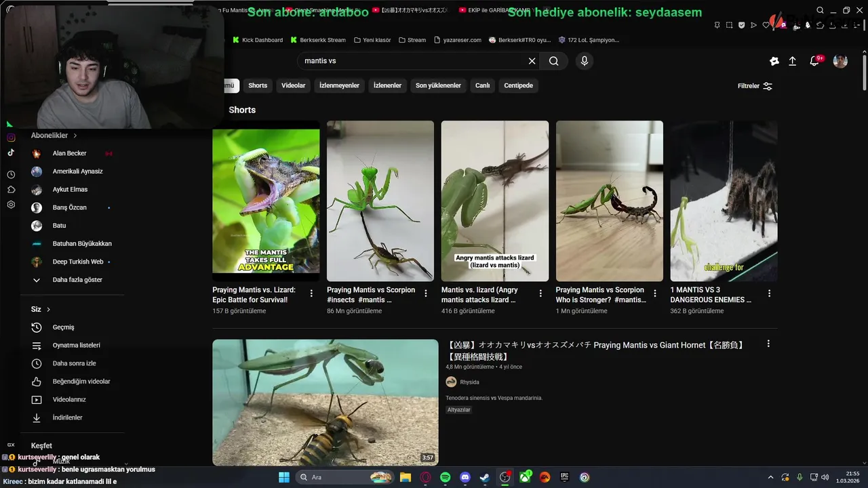Open options for Praying Mantis vs Giant Hornet video

click(768, 344)
